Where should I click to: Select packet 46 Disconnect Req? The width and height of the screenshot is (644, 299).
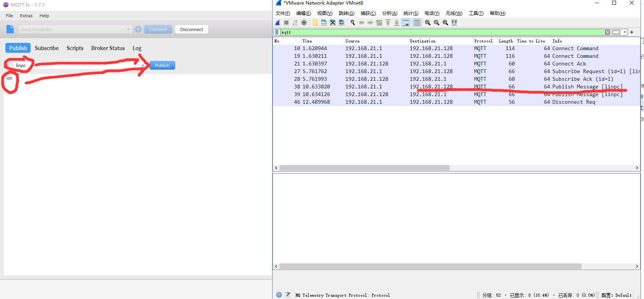click(x=457, y=102)
